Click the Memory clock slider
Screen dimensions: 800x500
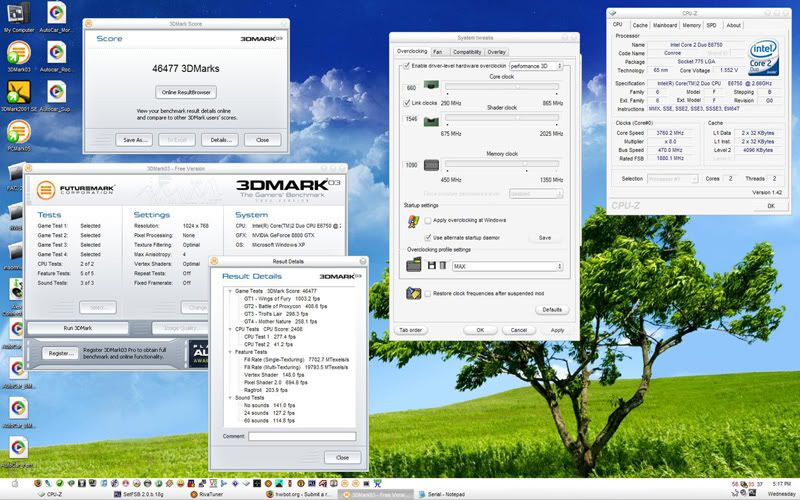500,165
